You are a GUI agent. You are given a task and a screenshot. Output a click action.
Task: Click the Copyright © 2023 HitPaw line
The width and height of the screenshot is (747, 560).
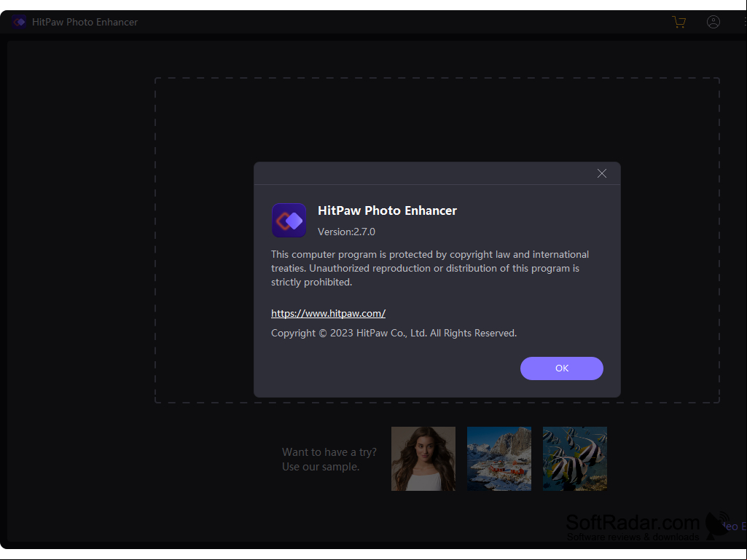(394, 333)
